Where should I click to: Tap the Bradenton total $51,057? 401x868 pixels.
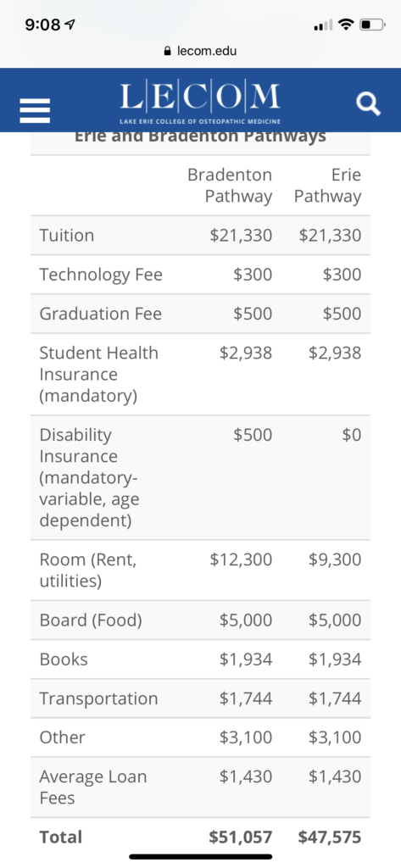[x=241, y=837]
